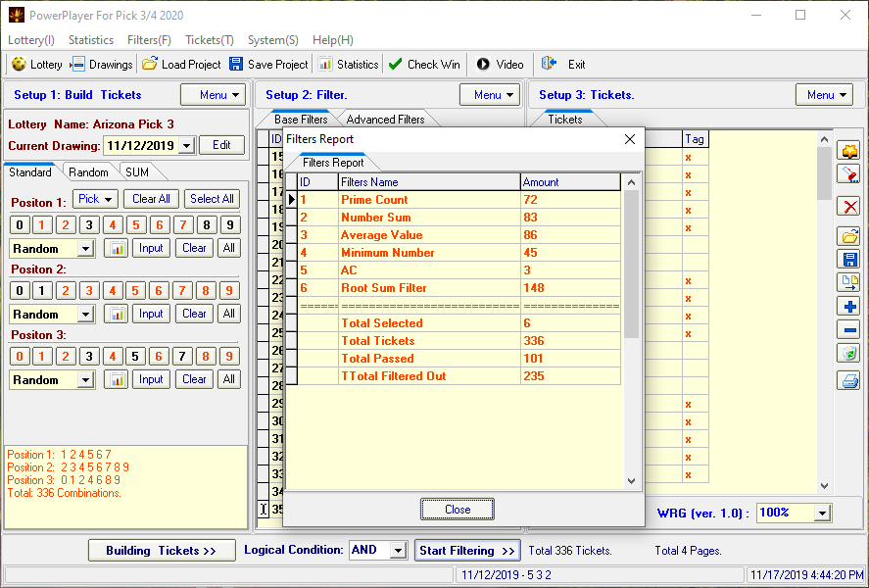
Task: Deselect digit 8 in Position 3
Action: (x=207, y=356)
